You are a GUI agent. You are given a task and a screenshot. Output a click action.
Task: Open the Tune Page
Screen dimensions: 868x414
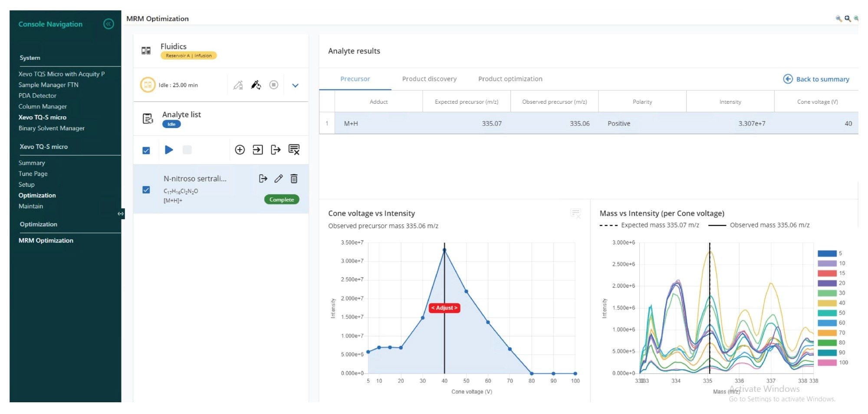point(33,174)
